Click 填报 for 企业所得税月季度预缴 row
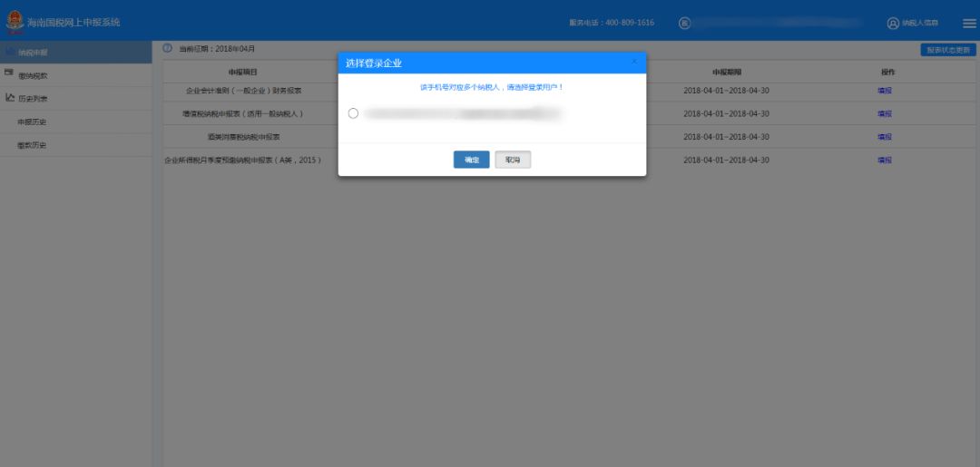The width and height of the screenshot is (980, 467). 885,160
